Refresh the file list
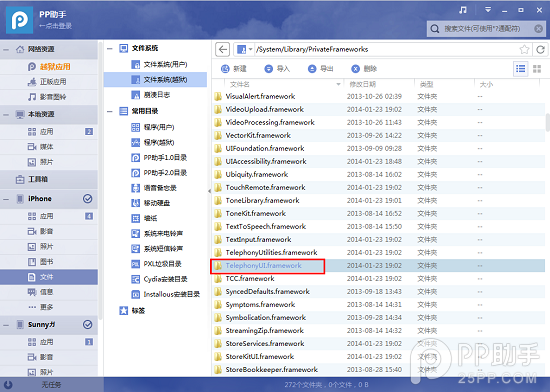 pyautogui.click(x=541, y=49)
